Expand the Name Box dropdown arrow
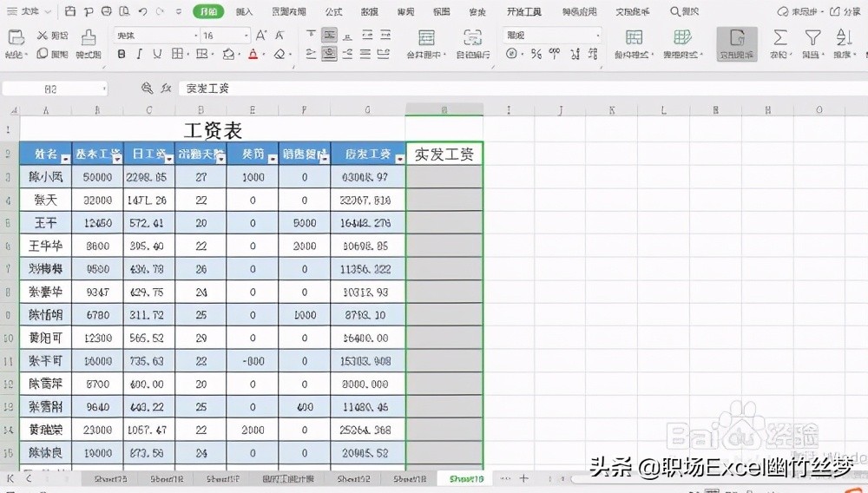Screen dimensions: 868x493 (103, 89)
